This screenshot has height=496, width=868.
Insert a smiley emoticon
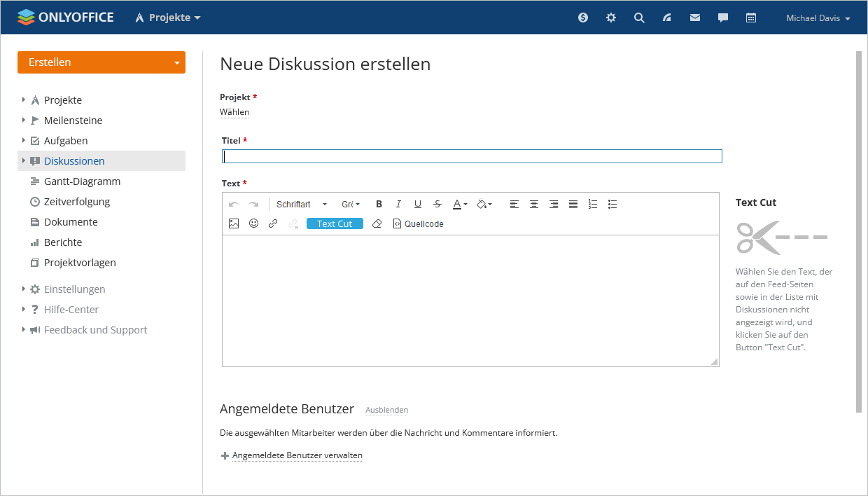(x=253, y=223)
